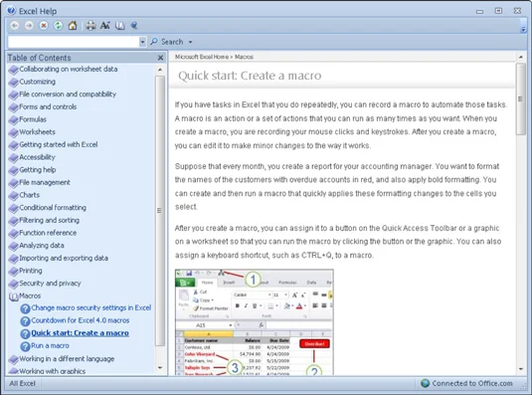Screen dimensions: 532x395
Task: Toggle the Table of Contents book icon
Action: [119, 26]
